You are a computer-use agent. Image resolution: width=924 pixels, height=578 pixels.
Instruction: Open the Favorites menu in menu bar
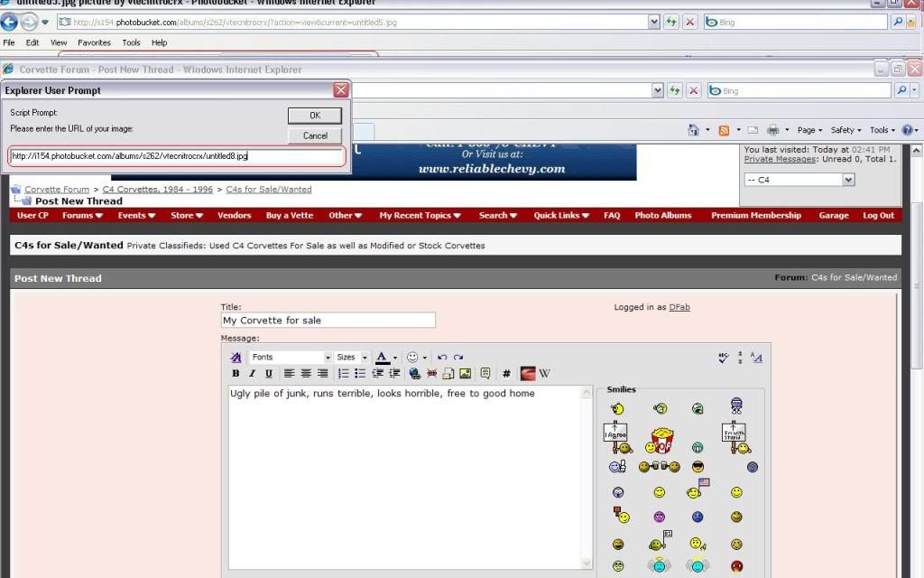click(x=94, y=42)
